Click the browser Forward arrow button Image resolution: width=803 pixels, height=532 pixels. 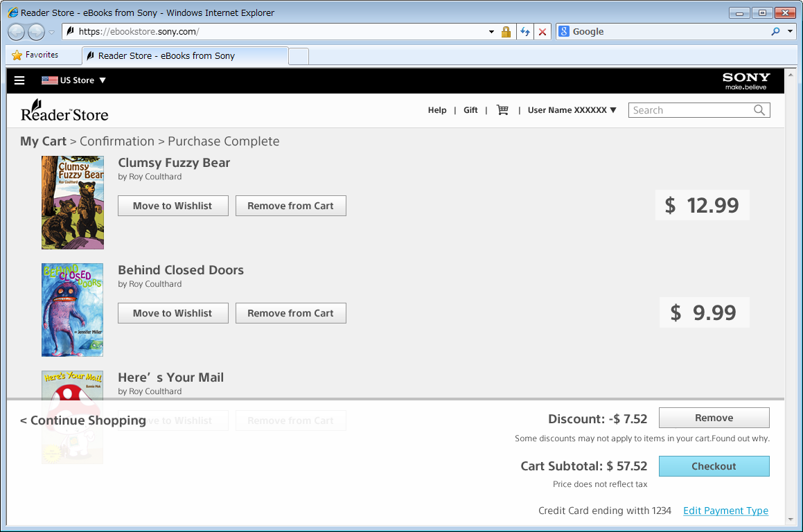click(x=36, y=32)
